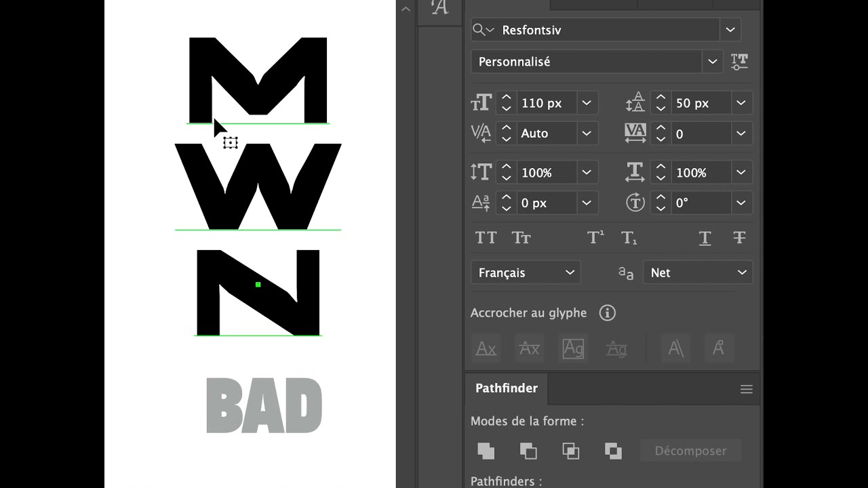868x488 pixels.
Task: Click the horizontal scale icon
Action: coord(635,172)
